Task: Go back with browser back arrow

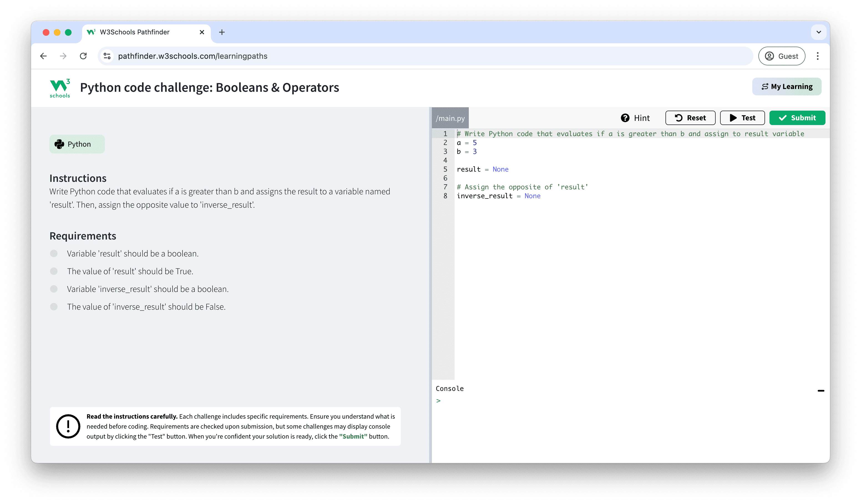Action: pos(43,56)
